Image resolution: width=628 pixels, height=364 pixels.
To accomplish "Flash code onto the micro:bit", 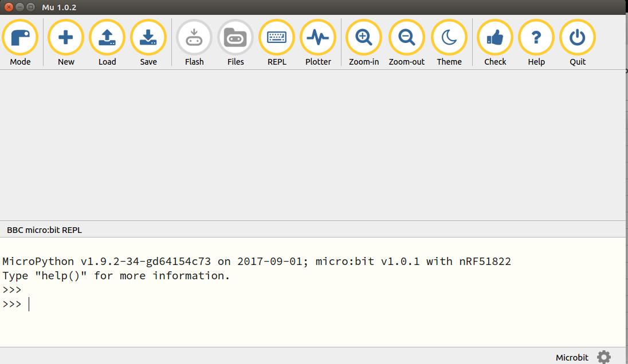I will 194,43.
